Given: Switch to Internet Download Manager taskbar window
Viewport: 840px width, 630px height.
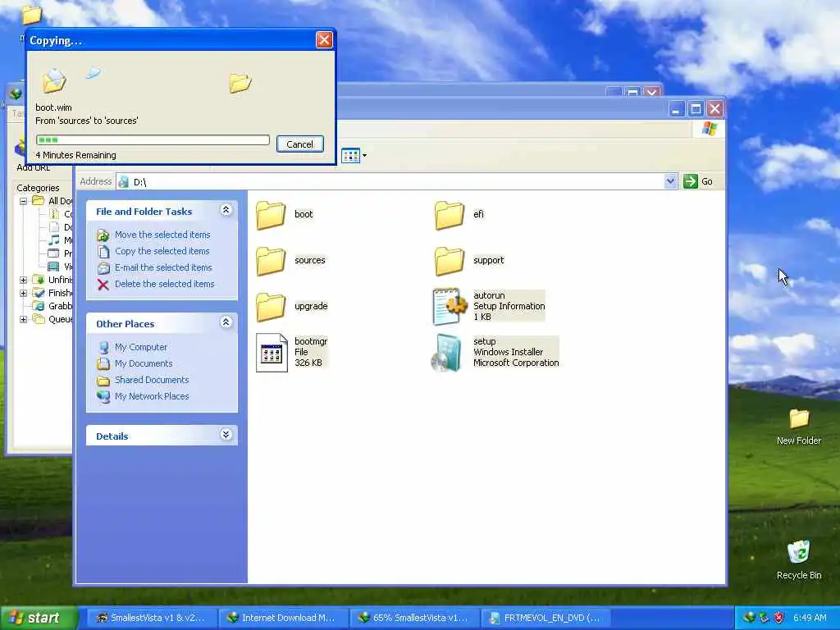Looking at the screenshot, I should pyautogui.click(x=282, y=618).
